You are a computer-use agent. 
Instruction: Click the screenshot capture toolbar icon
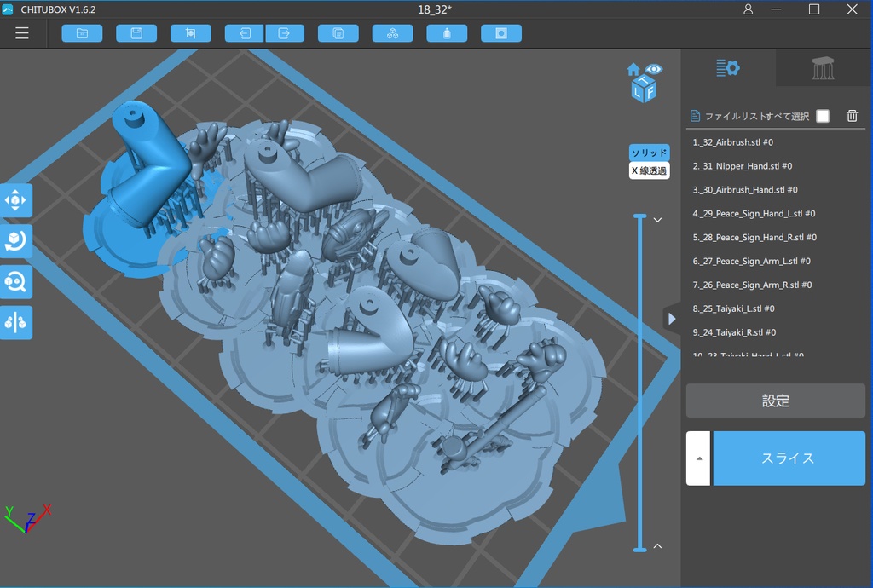[x=190, y=33]
